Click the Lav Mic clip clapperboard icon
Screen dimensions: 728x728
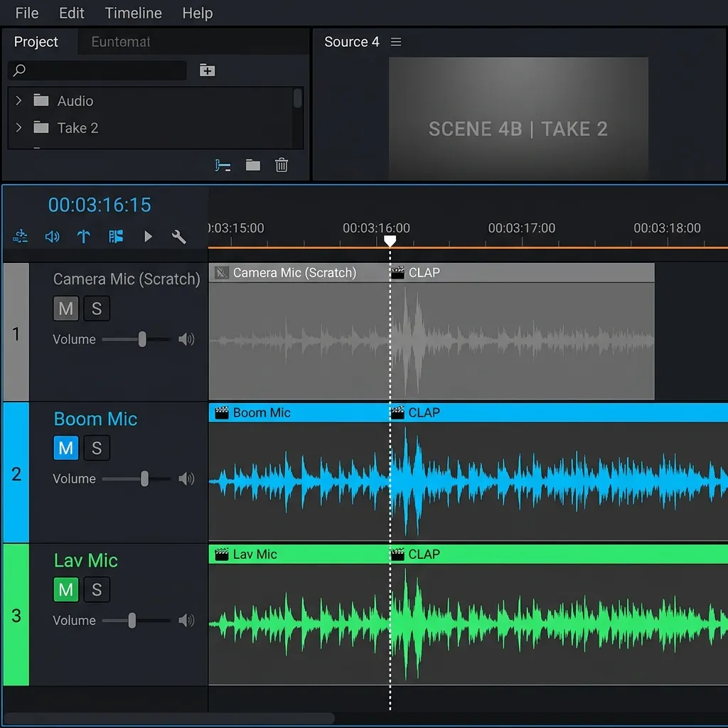click(222, 555)
